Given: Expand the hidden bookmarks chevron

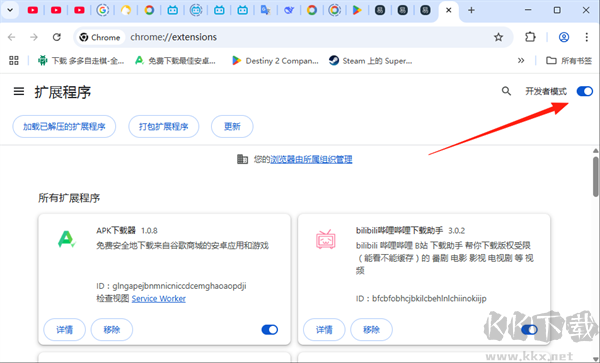Looking at the screenshot, I should point(521,60).
